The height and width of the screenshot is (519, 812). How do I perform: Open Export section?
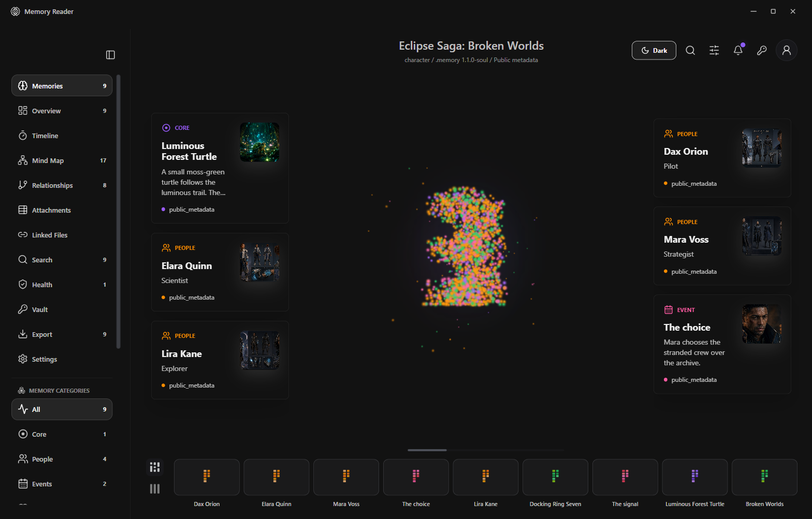62,334
